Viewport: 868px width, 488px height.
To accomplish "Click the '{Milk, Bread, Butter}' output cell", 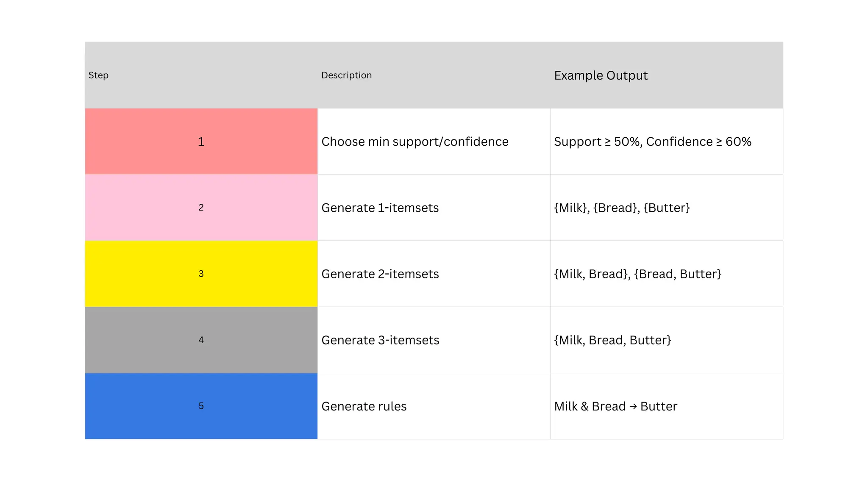I will click(x=612, y=340).
